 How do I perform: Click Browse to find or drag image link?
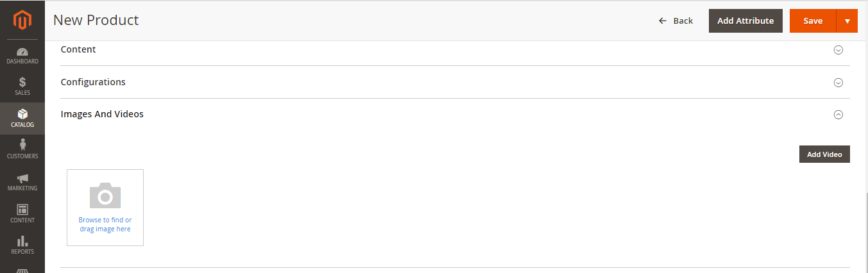[x=105, y=224]
